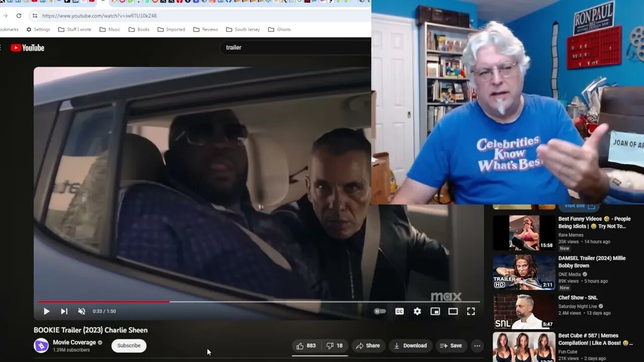Dislike the video showing 18
The width and height of the screenshot is (644, 362).
[x=335, y=345]
